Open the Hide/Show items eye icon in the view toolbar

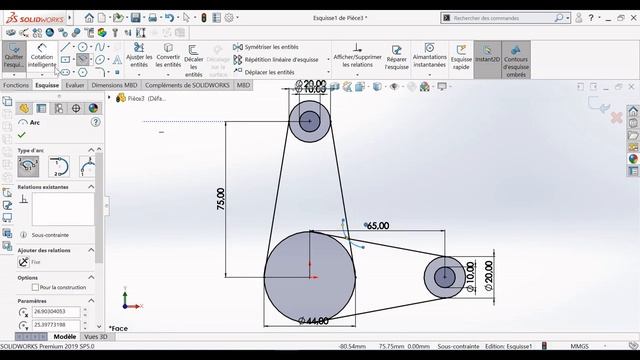pos(394,87)
